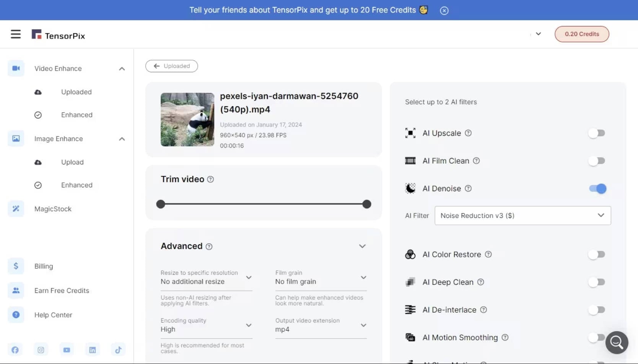The image size is (638, 364).
Task: Click the TensorPix logo
Action: coord(58,35)
